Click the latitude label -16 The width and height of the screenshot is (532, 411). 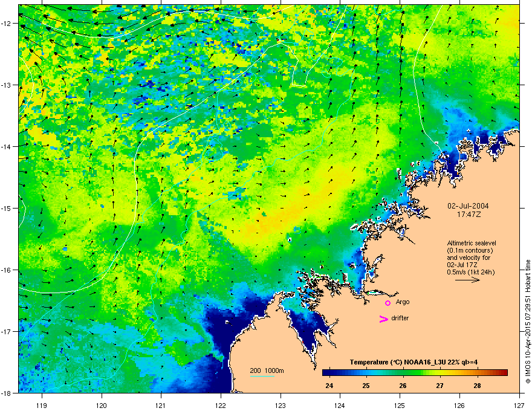pos(7,270)
